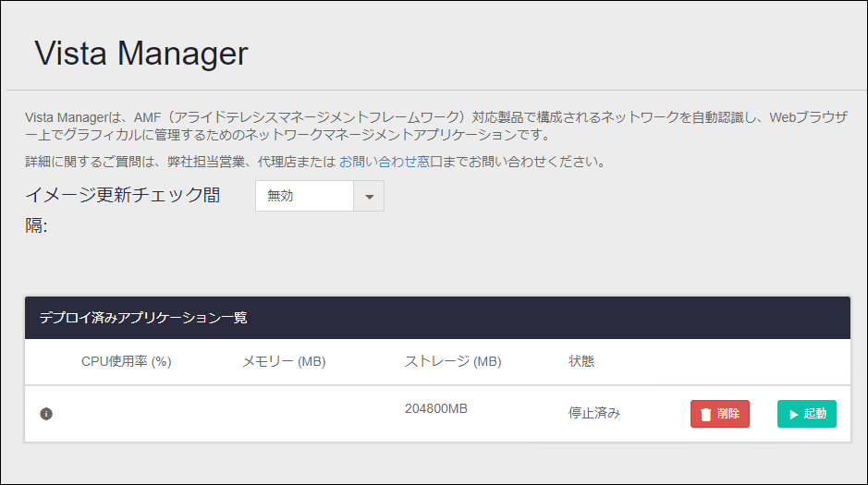The image size is (868, 485).
Task: Select the CPU使用率 (%) column header
Action: pyautogui.click(x=127, y=361)
